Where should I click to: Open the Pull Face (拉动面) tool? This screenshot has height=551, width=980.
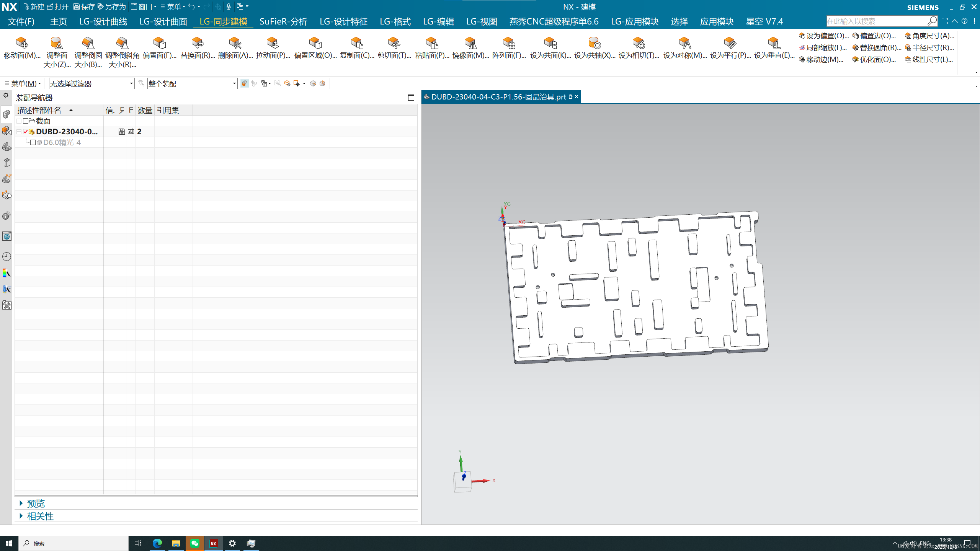click(273, 43)
